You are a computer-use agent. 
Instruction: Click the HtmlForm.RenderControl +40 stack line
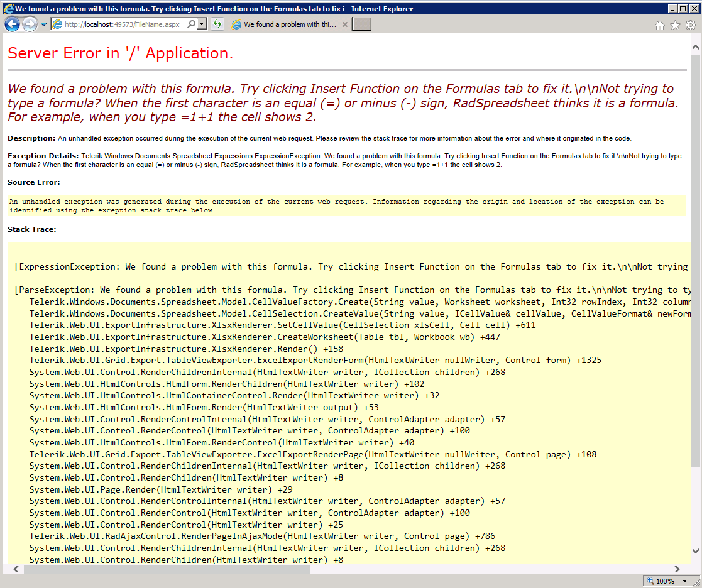point(222,442)
